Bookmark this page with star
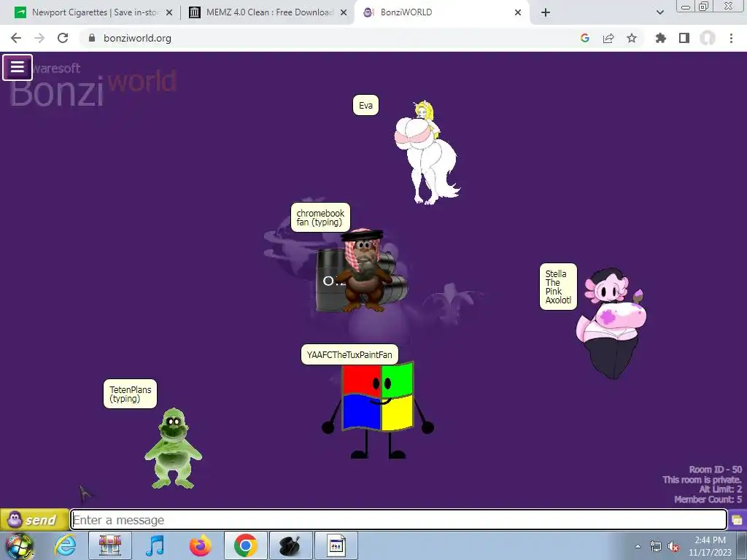The width and height of the screenshot is (747, 560). click(632, 38)
